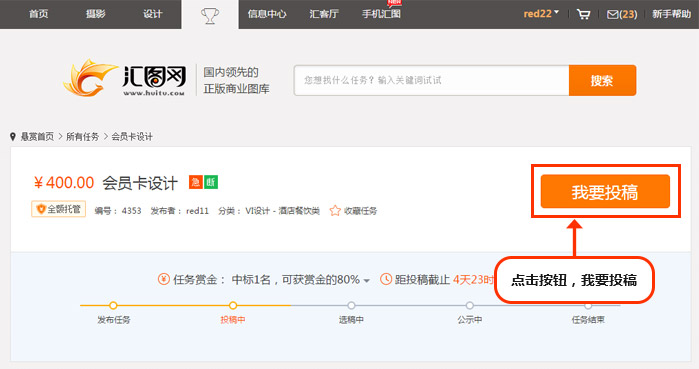
Task: Click the 全额托管 shield badge
Action: [x=58, y=209]
